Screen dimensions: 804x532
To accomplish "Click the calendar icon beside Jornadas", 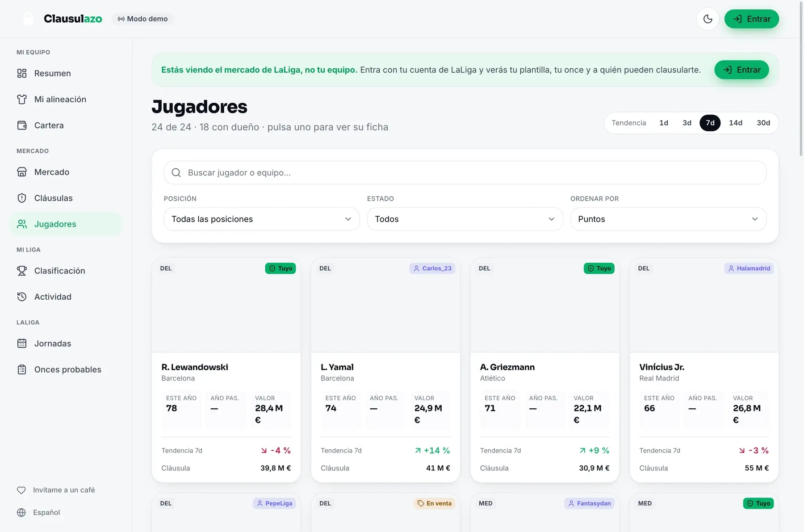I will (22, 343).
